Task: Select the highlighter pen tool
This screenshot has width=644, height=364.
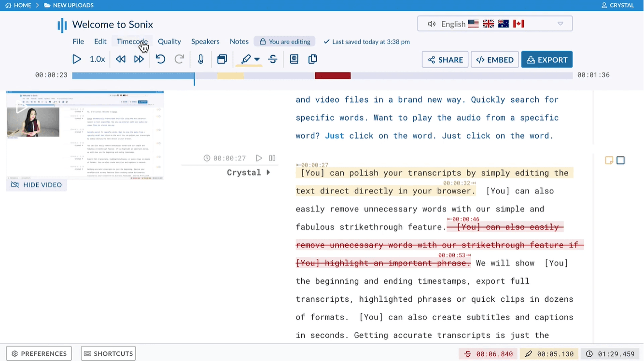Action: [x=246, y=59]
